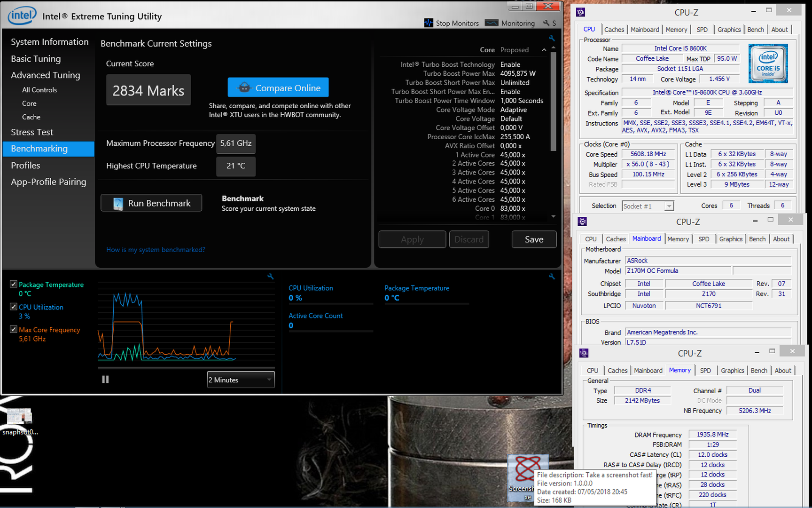Click the HWBOT robot icon on Compare Online

[244, 87]
